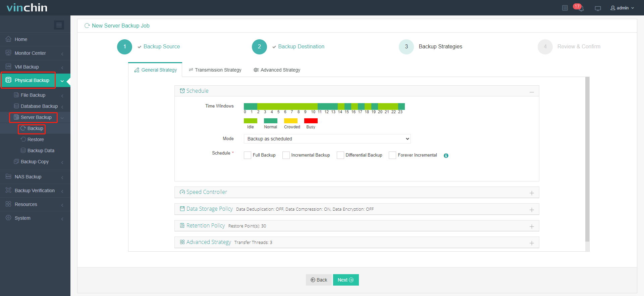Enable the Full Backup checkbox

248,155
